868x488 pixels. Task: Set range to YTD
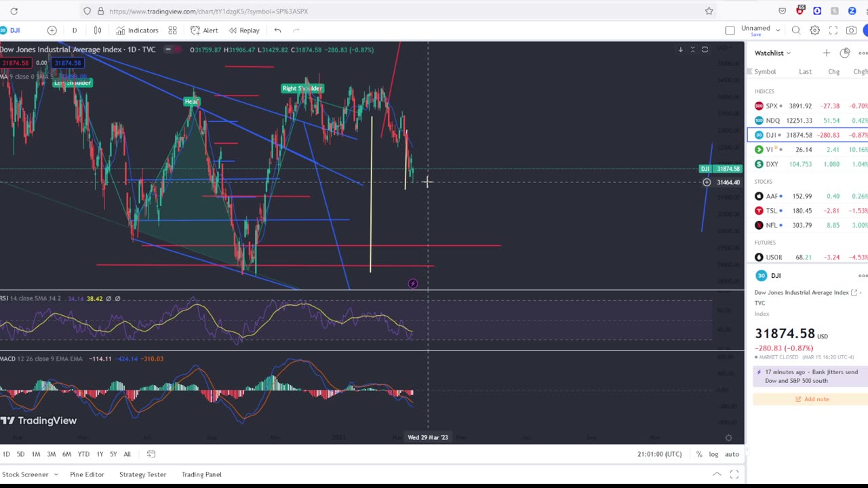pos(83,454)
